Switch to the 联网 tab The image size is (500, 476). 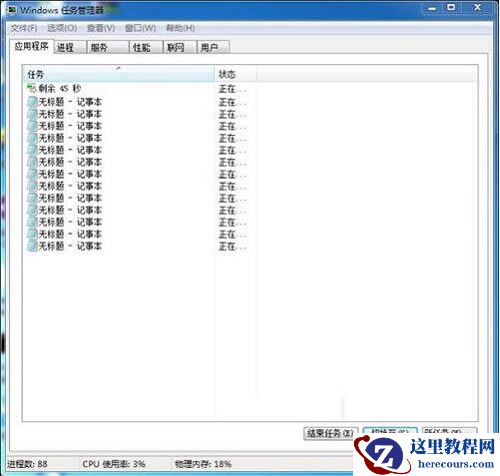180,47
